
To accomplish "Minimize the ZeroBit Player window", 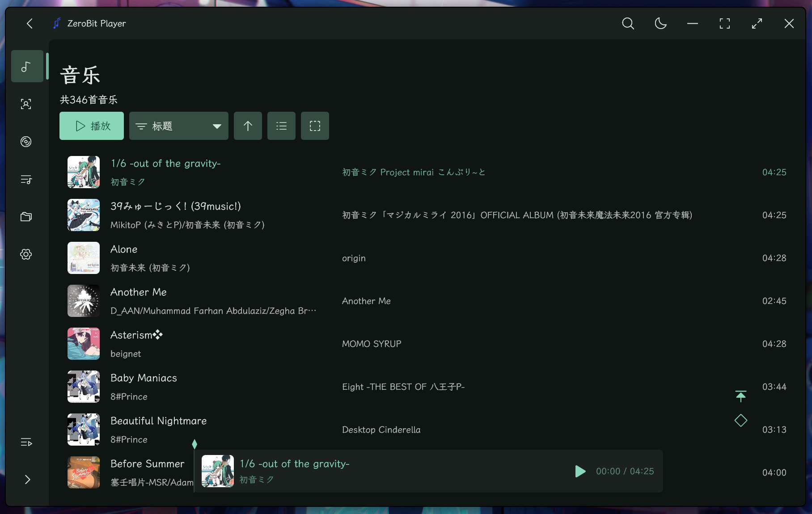I will coord(693,24).
